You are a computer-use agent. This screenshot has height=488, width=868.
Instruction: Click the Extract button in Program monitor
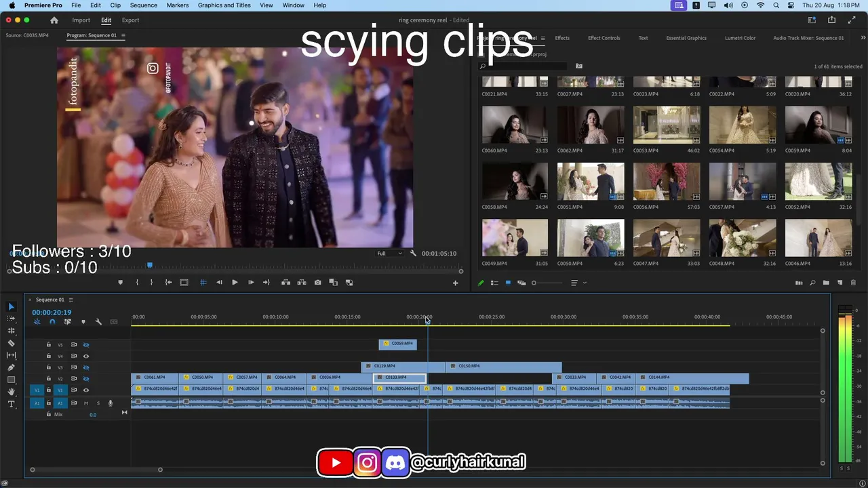tap(301, 283)
